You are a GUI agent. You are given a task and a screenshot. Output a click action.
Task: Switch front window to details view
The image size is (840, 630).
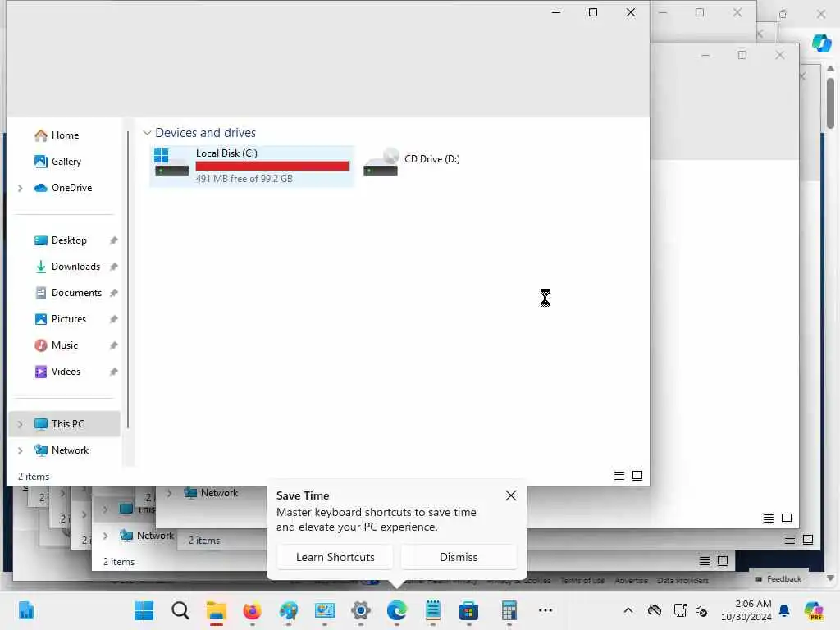(619, 476)
